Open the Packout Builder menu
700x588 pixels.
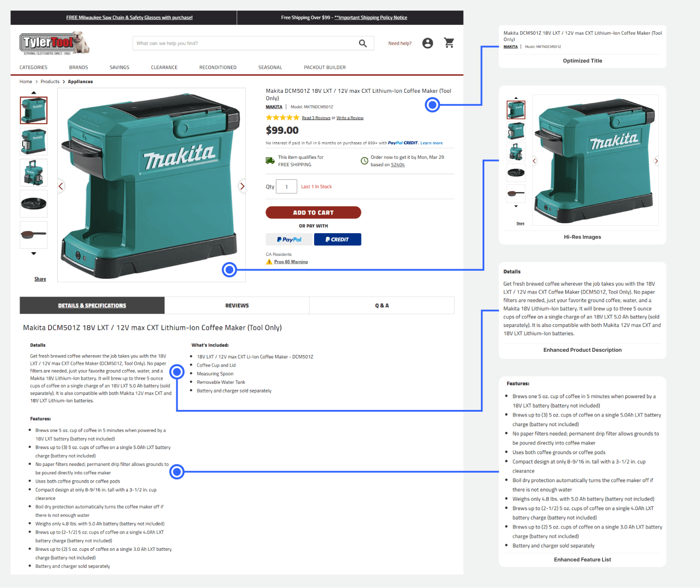click(325, 67)
